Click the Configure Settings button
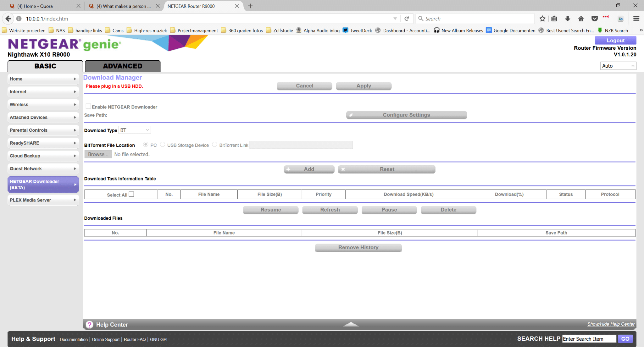The image size is (644, 347). coord(406,115)
